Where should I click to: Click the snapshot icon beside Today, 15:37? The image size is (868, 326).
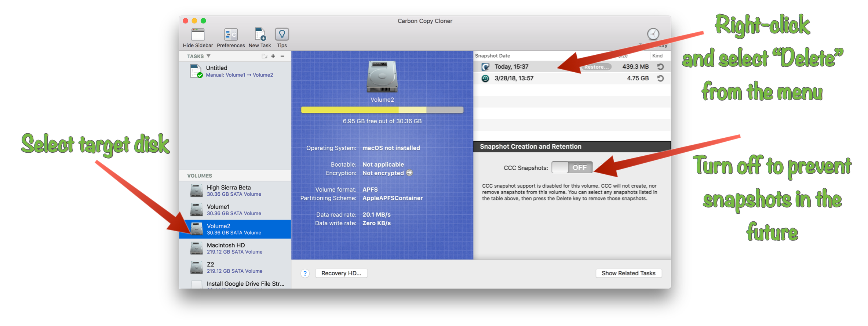click(485, 67)
